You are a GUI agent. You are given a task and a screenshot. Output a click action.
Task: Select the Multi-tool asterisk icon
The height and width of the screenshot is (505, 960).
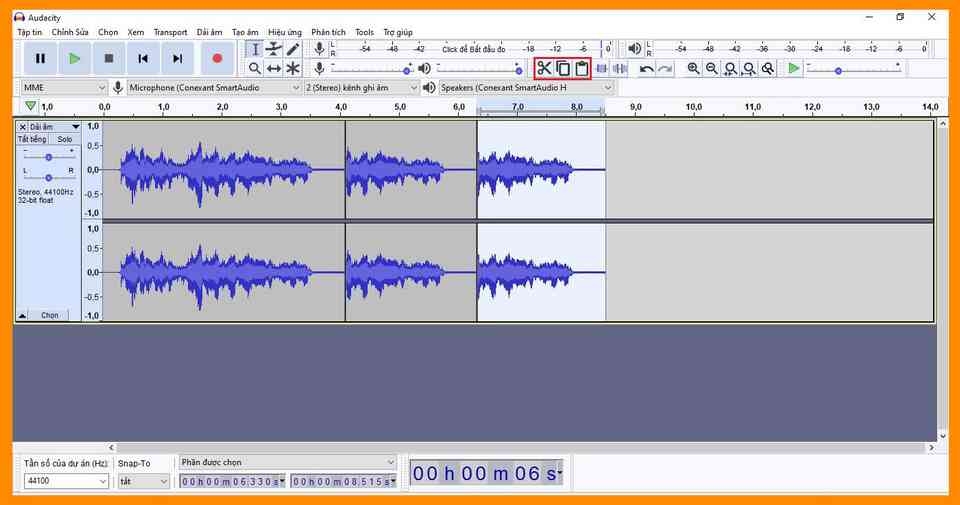292,68
